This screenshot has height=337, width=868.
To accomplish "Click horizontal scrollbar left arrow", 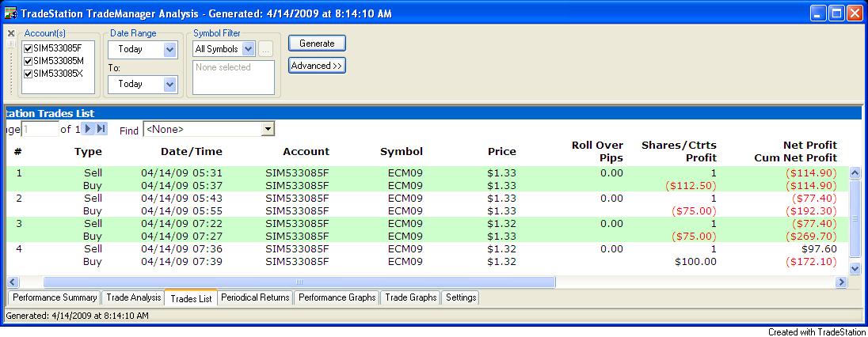I will (x=13, y=282).
